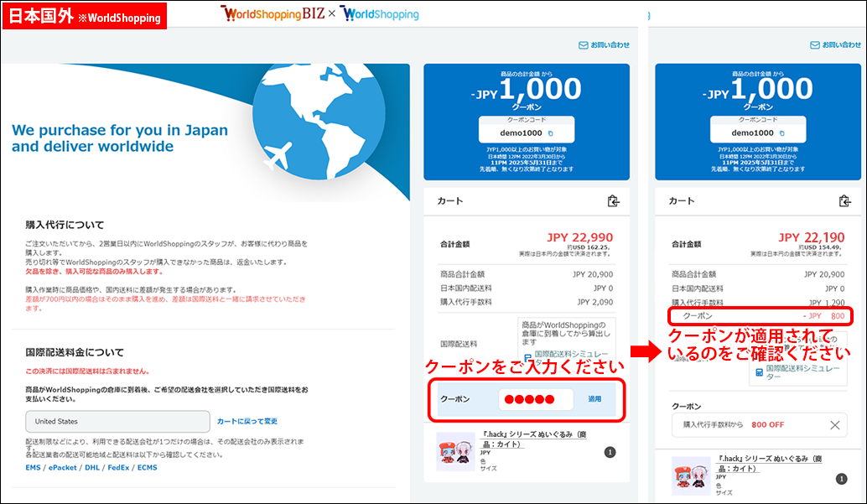This screenshot has width=867, height=504.
Task: Open the ECMS shipping link
Action: [x=147, y=467]
